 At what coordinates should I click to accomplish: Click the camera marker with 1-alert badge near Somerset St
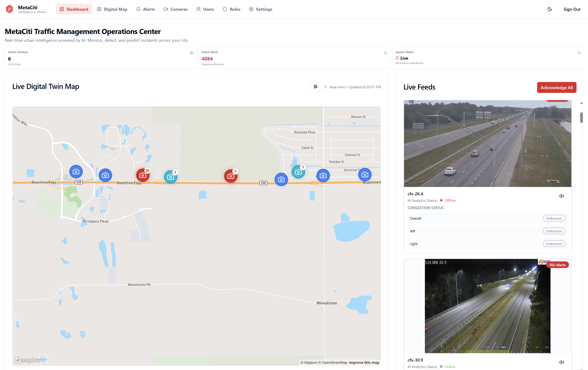pos(298,172)
